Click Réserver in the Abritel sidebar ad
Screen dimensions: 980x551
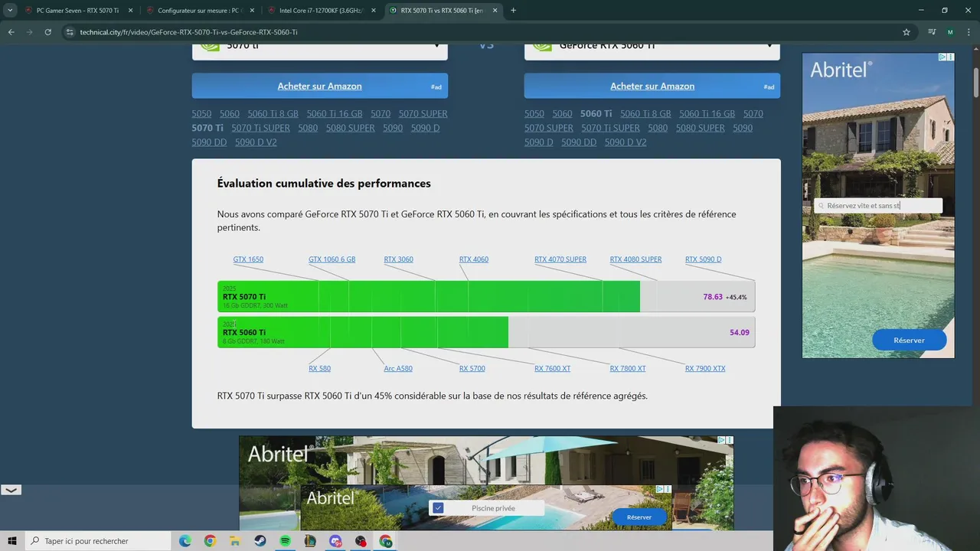click(x=909, y=340)
